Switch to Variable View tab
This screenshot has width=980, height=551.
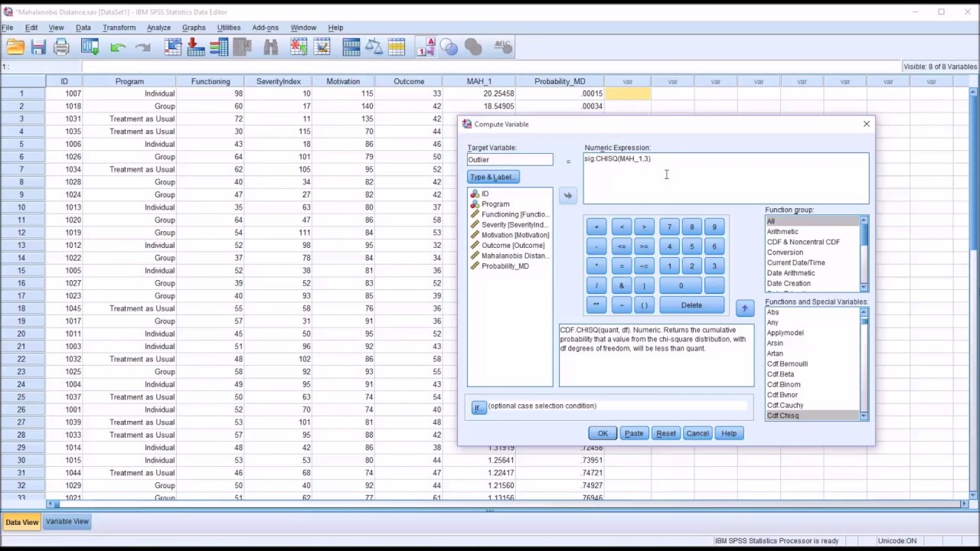67,521
